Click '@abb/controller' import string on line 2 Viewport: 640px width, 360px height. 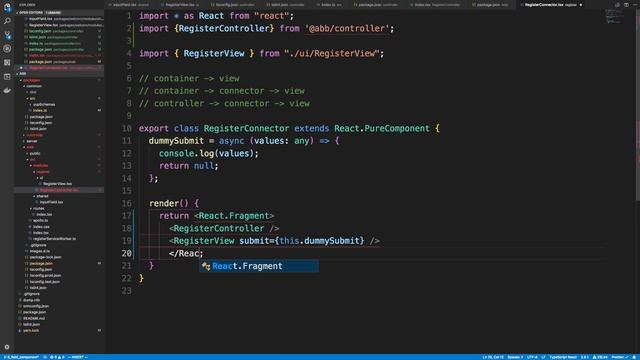(347, 29)
